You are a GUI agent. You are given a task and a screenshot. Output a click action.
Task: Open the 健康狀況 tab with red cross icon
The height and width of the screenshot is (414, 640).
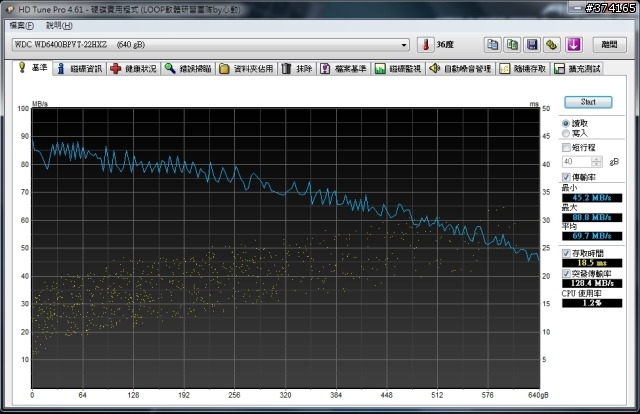(134, 69)
